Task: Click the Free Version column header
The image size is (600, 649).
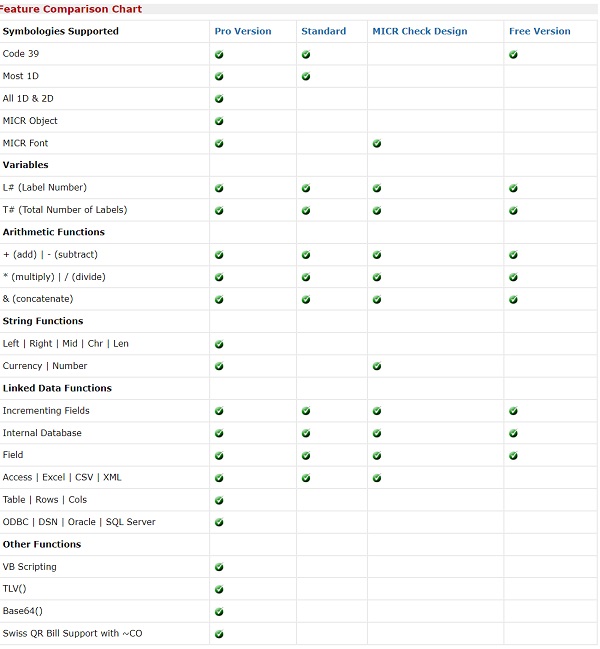Action: tap(539, 31)
